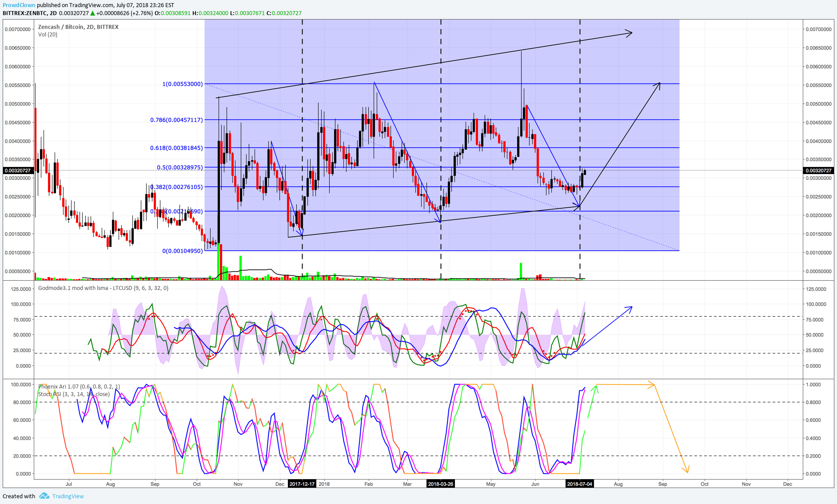837x504 pixels.
Task: Click the 2017-12-17 date marker
Action: (x=302, y=484)
